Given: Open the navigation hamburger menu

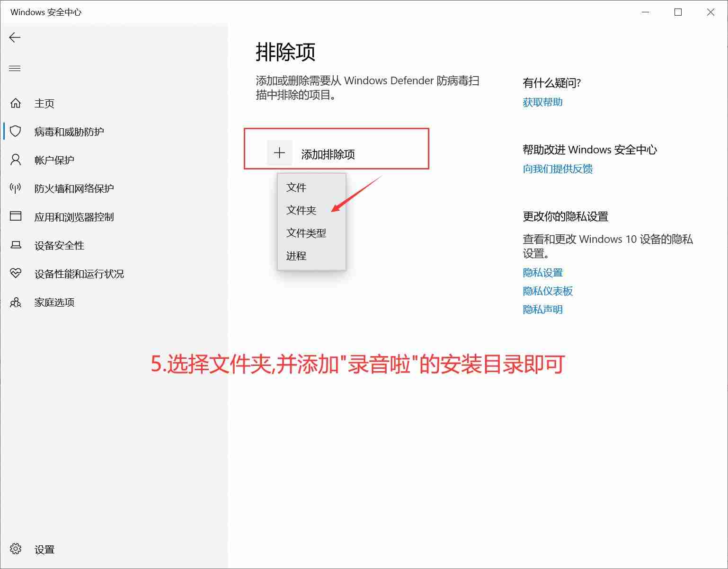Looking at the screenshot, I should [15, 68].
